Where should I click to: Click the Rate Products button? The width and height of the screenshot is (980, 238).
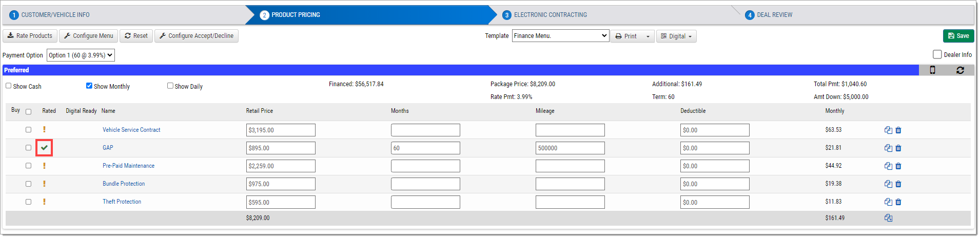tap(30, 36)
